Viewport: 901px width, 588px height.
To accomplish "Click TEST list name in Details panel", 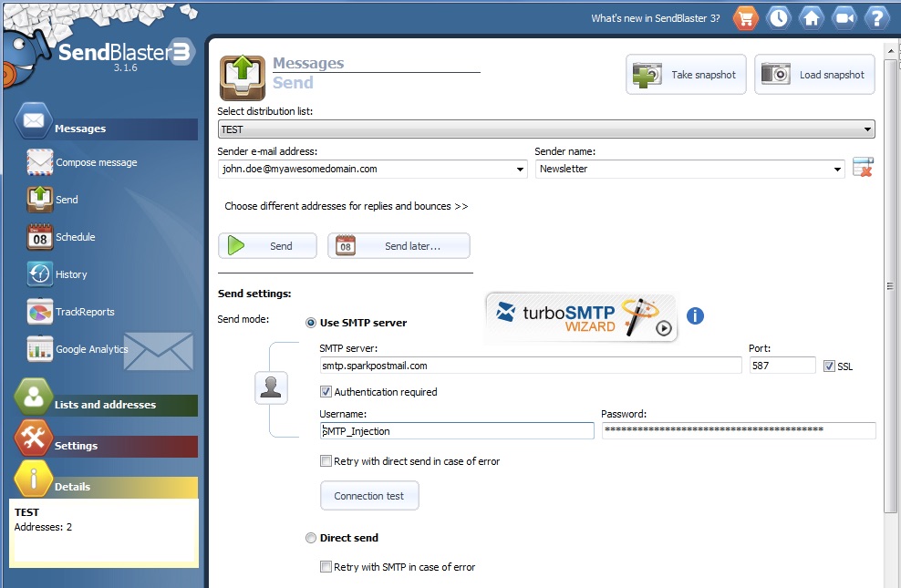I will pyautogui.click(x=27, y=512).
